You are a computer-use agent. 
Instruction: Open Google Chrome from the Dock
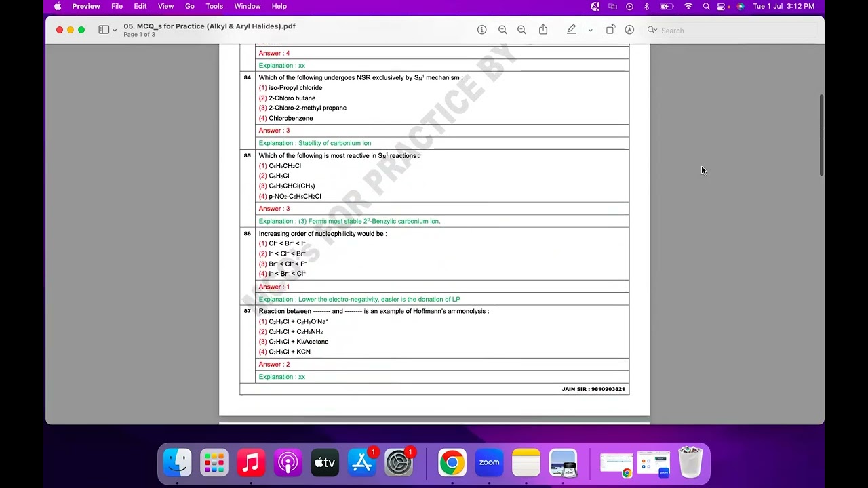click(x=452, y=463)
